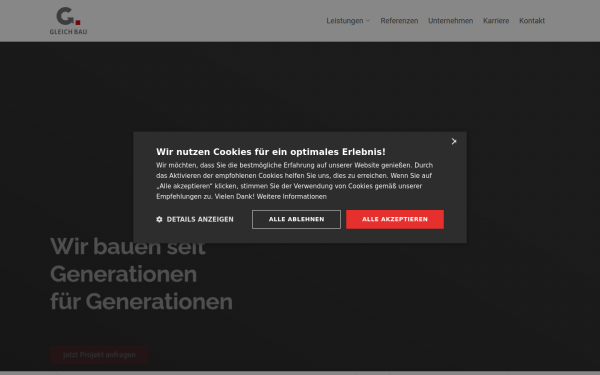The image size is (600, 375).
Task: Click Jetzt Projekt anfragen button
Action: tap(99, 355)
